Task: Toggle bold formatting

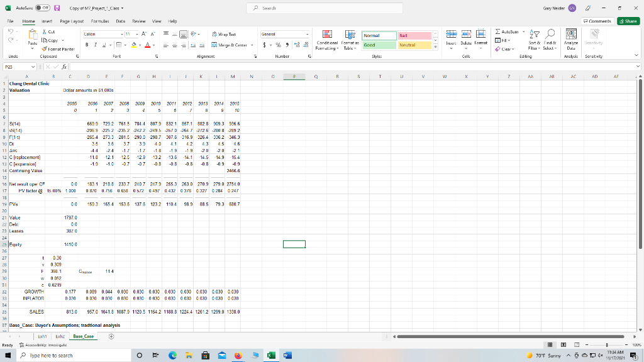Action: tap(87, 45)
